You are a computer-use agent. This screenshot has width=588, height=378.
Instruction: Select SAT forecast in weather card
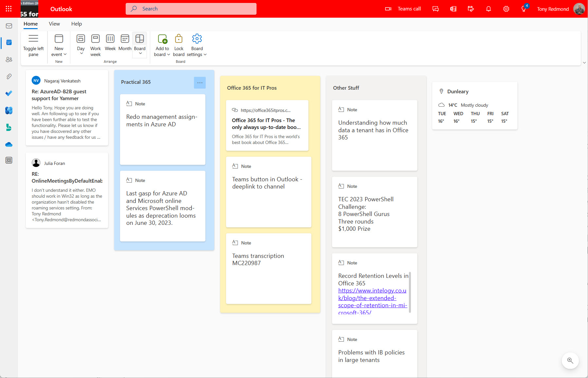click(x=505, y=117)
